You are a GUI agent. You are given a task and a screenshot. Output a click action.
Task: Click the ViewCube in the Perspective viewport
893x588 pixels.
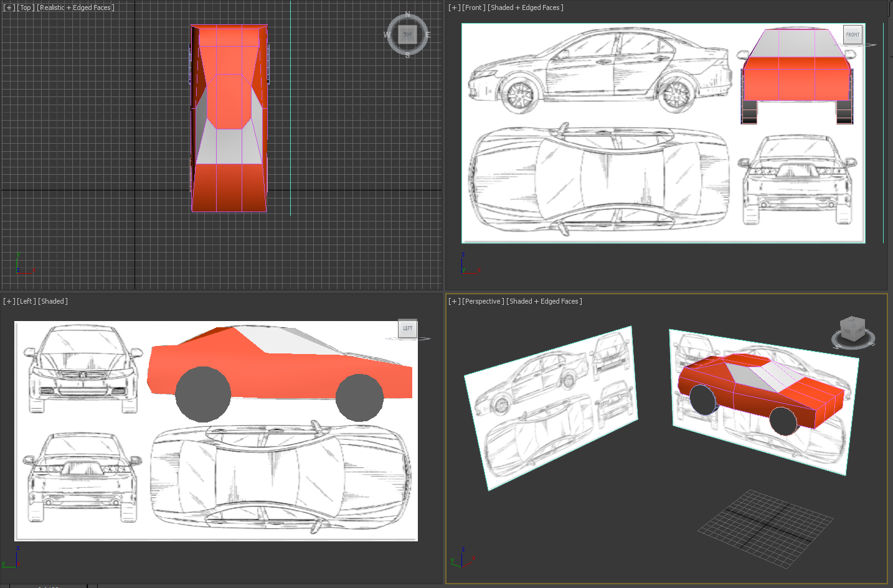852,329
